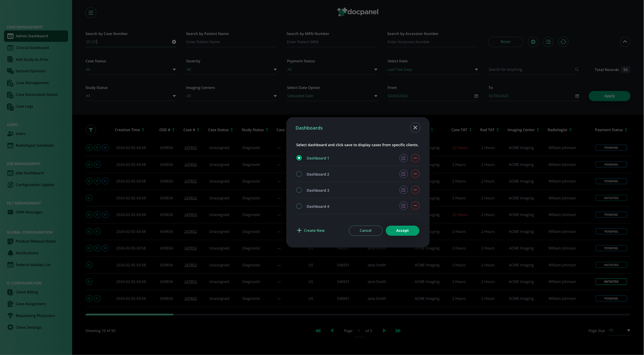Image resolution: width=644 pixels, height=355 pixels.
Task: Choose the Dashboard 4 radio option
Action: point(299,206)
